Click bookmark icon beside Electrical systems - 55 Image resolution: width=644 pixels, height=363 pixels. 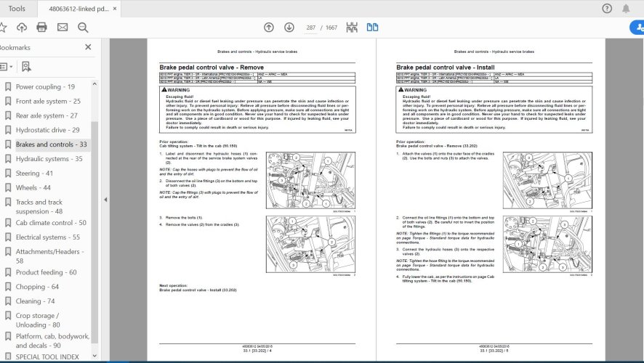click(x=8, y=237)
